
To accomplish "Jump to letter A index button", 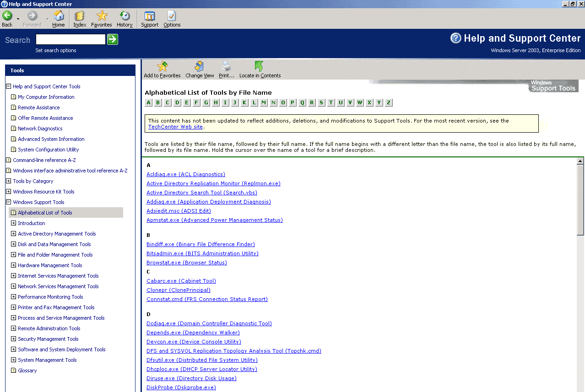I will tap(148, 102).
